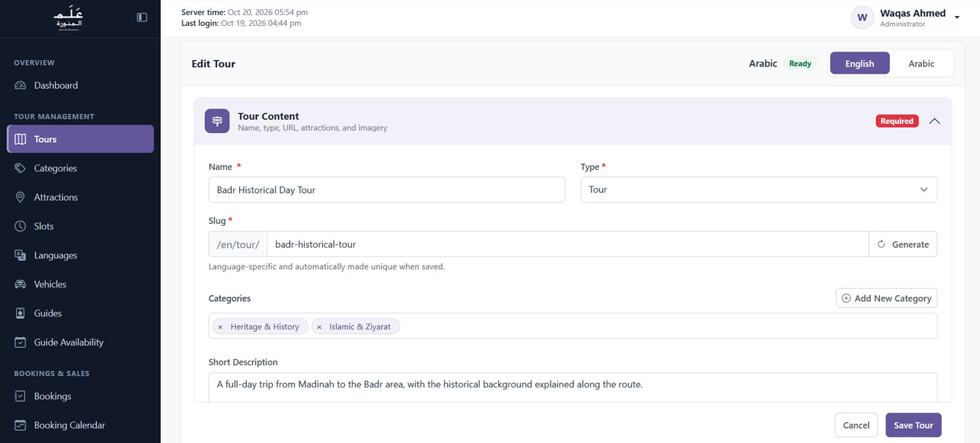Click the Slug input field
The image size is (980, 443).
tap(568, 244)
